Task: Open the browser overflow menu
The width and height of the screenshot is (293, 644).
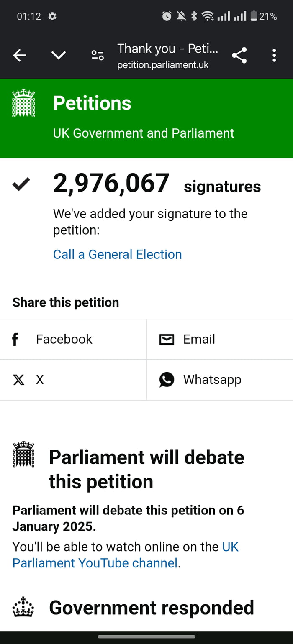Action: (x=274, y=55)
